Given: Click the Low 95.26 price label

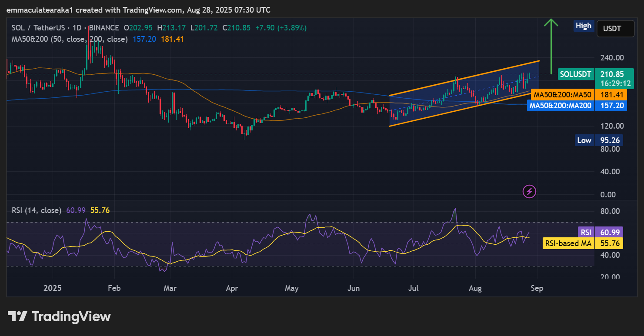Looking at the screenshot, I should (598, 140).
